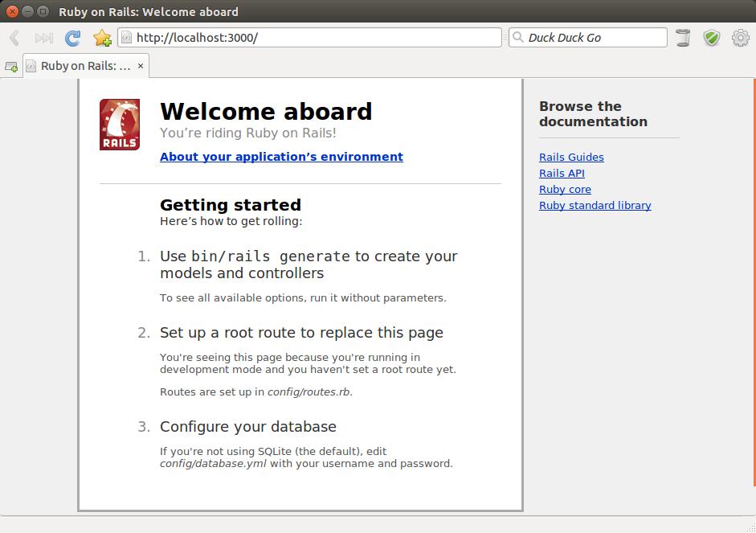Click the magnifier icon in the search box

pos(518,37)
